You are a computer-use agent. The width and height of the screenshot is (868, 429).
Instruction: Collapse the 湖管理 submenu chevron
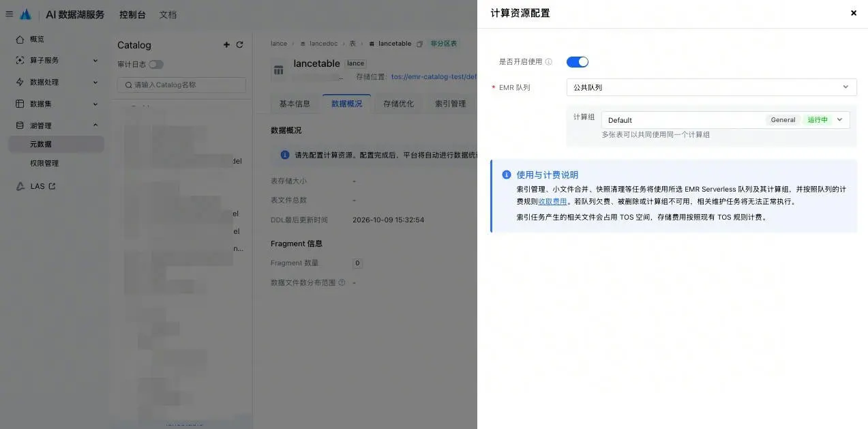pos(95,125)
